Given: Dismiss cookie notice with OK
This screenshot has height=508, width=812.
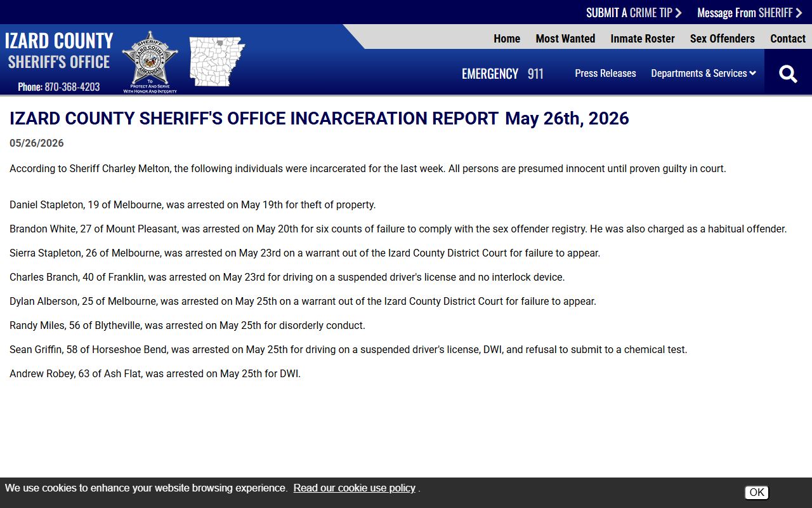Looking at the screenshot, I should 757,493.
